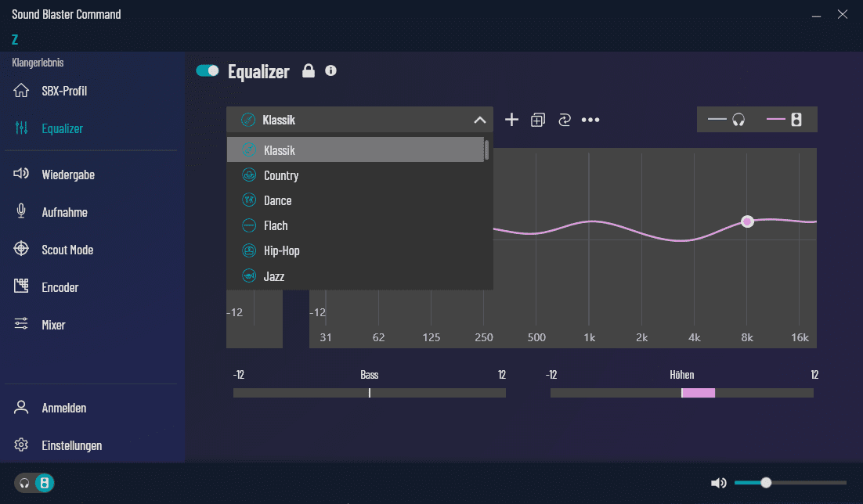Click the Flach preset icon

click(x=249, y=225)
